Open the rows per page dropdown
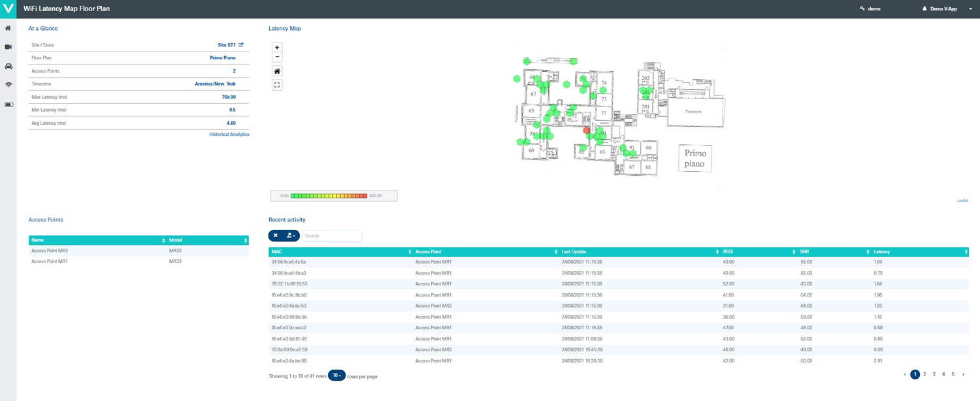Screen dimensions: 980x401 coord(336,375)
